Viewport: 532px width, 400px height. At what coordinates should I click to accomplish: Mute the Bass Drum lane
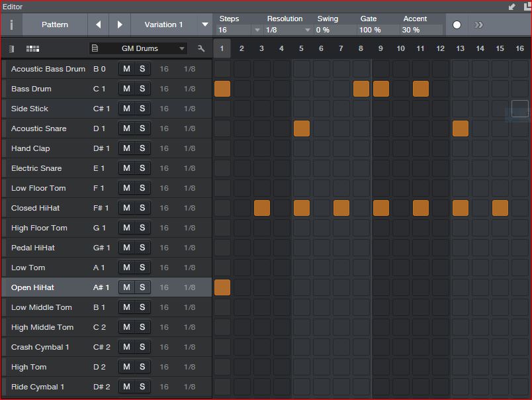coord(126,89)
